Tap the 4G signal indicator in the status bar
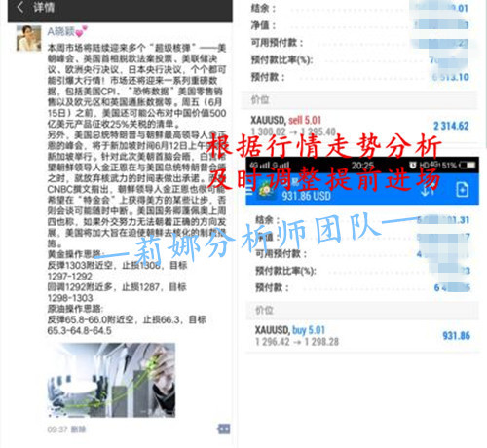 point(260,166)
